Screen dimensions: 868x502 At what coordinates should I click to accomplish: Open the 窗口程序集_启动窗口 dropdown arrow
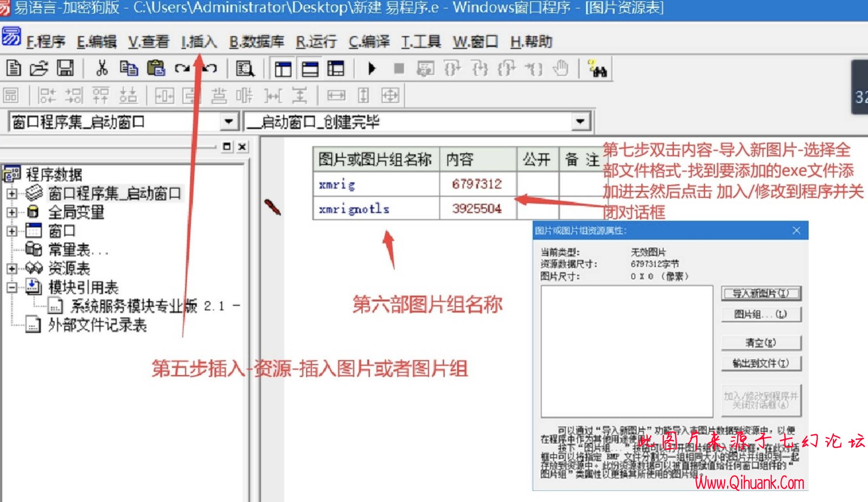(x=229, y=122)
